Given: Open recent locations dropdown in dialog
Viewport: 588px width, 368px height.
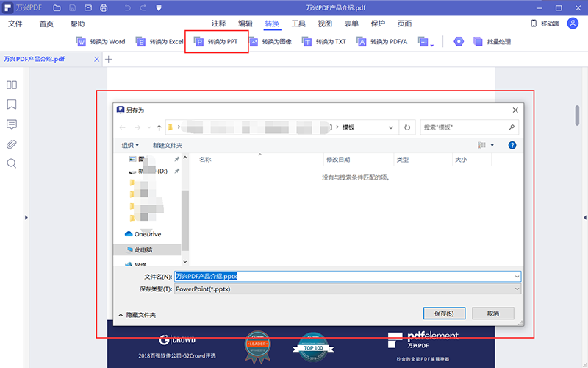Looking at the screenshot, I should [149, 127].
